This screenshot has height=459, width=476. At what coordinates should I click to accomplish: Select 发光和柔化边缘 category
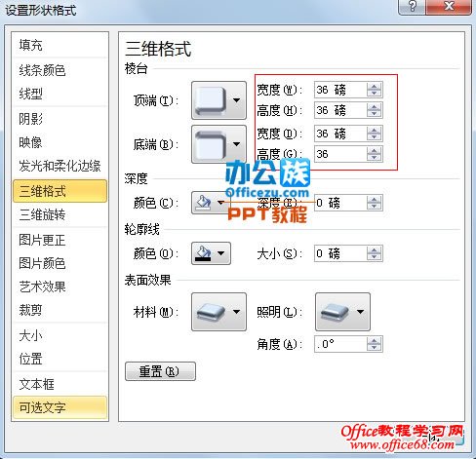pyautogui.click(x=59, y=166)
